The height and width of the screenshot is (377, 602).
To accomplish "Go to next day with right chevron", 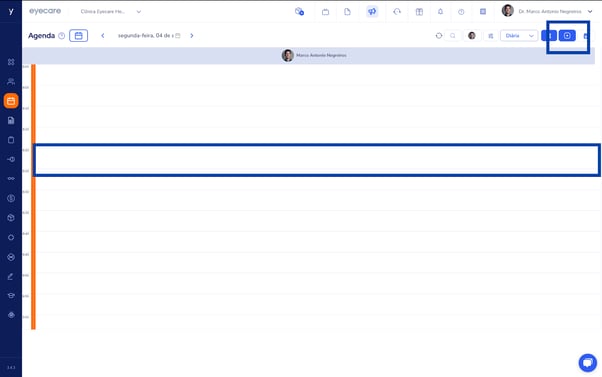I will tap(192, 35).
